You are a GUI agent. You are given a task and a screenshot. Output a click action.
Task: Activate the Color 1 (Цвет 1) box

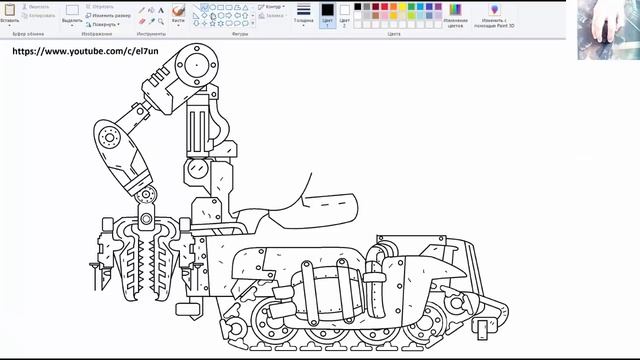(327, 16)
